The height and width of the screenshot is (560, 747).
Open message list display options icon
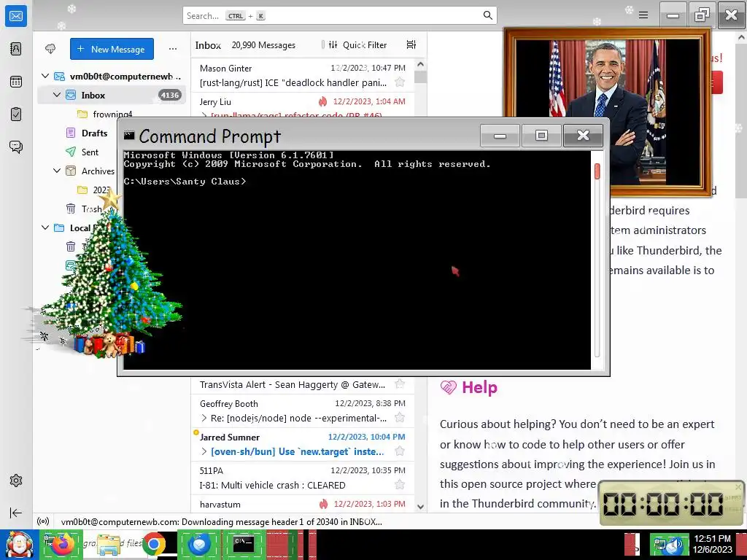[x=411, y=44]
